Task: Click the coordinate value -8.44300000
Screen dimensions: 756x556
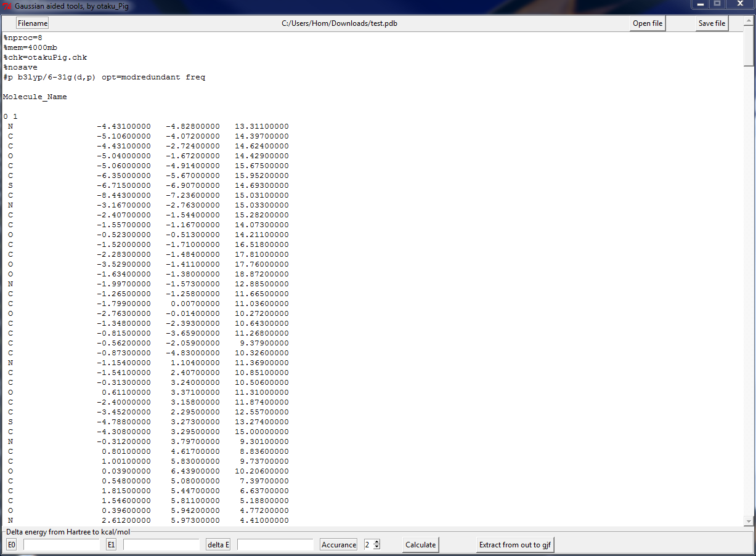Action: pos(123,195)
